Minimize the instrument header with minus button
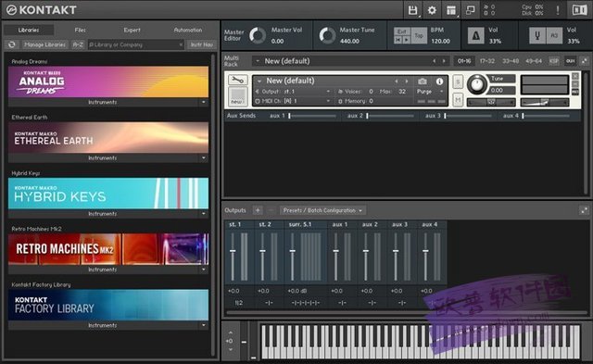The height and width of the screenshot is (364, 593). (574, 84)
